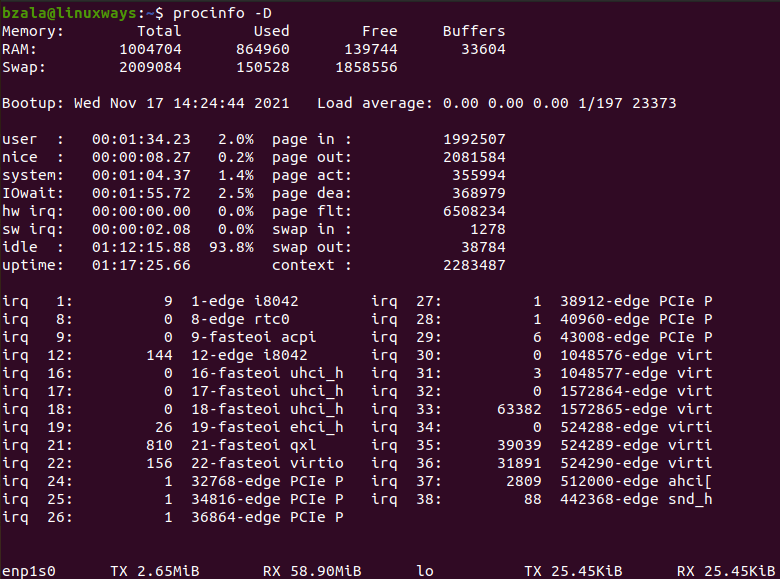This screenshot has width=780, height=579.
Task: Click idle time 01:12:15.88
Action: tap(141, 247)
